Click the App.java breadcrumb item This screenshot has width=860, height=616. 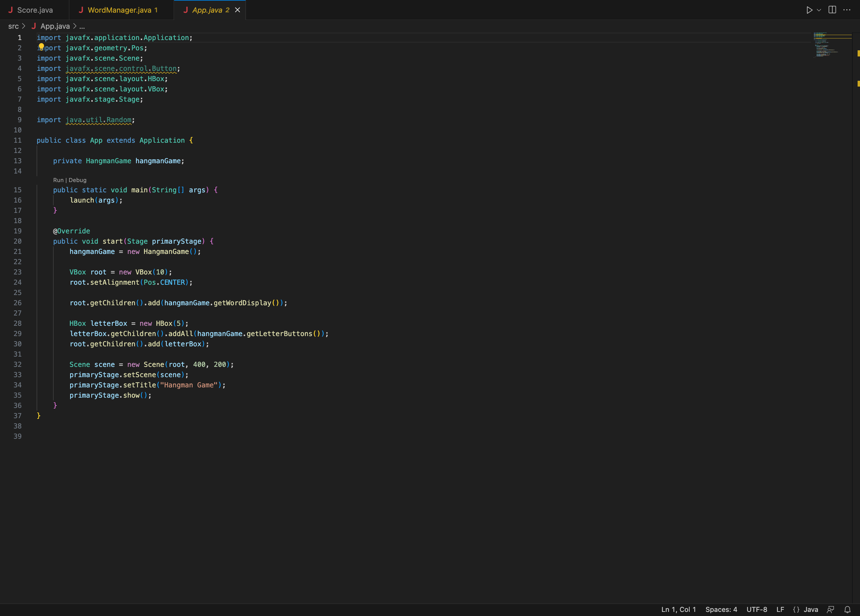coord(55,26)
